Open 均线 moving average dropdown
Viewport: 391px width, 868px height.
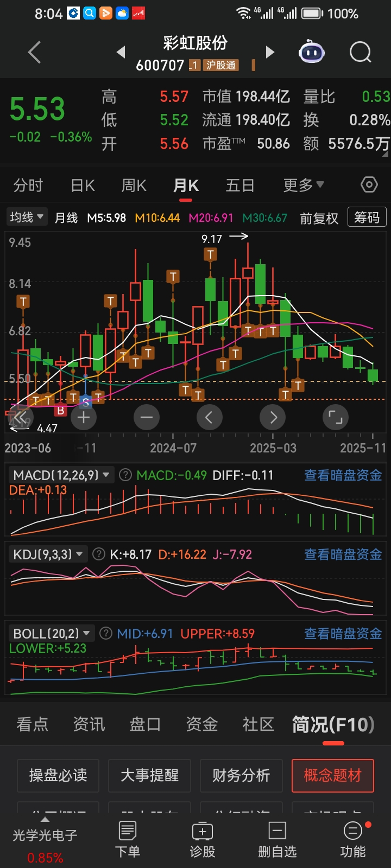click(x=27, y=218)
